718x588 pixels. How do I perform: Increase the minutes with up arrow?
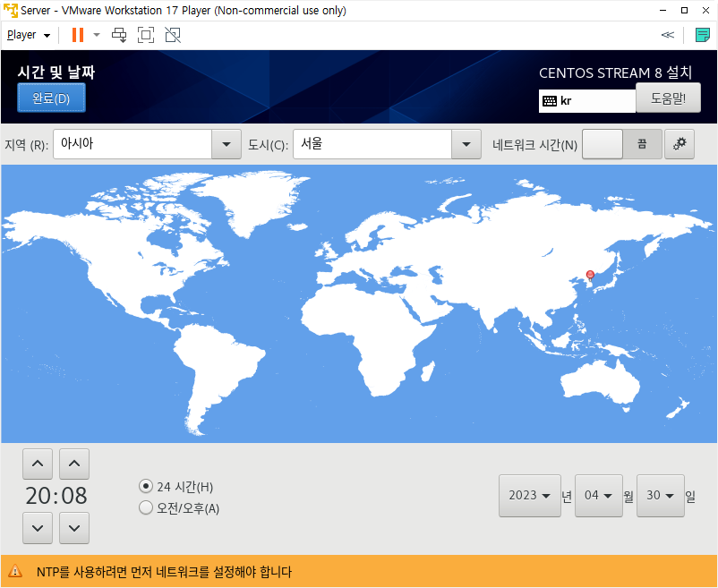[74, 464]
